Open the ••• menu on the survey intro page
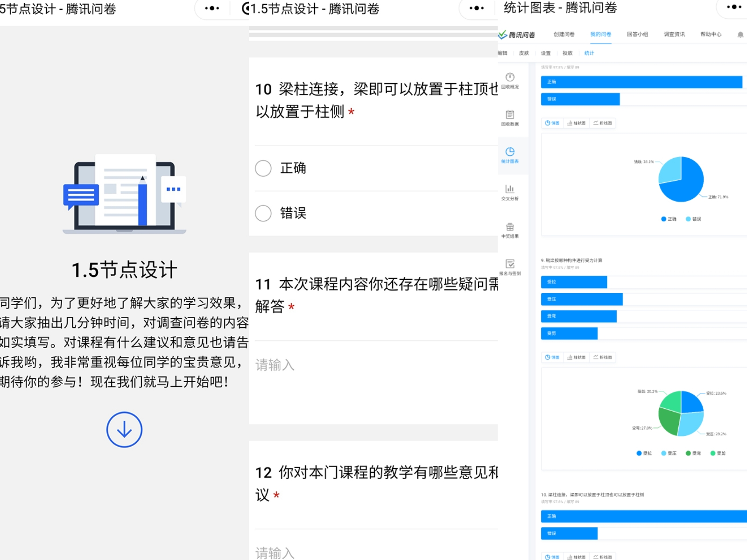The image size is (747, 560). 212,8
